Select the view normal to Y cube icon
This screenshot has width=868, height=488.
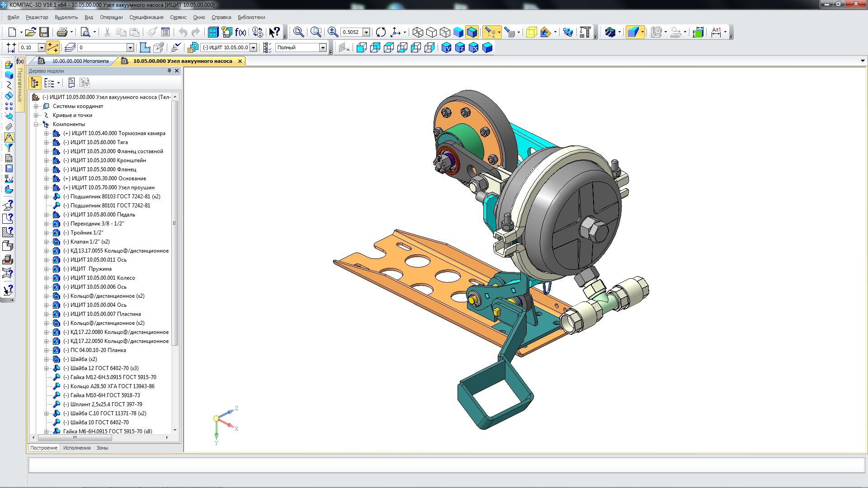coord(446,47)
